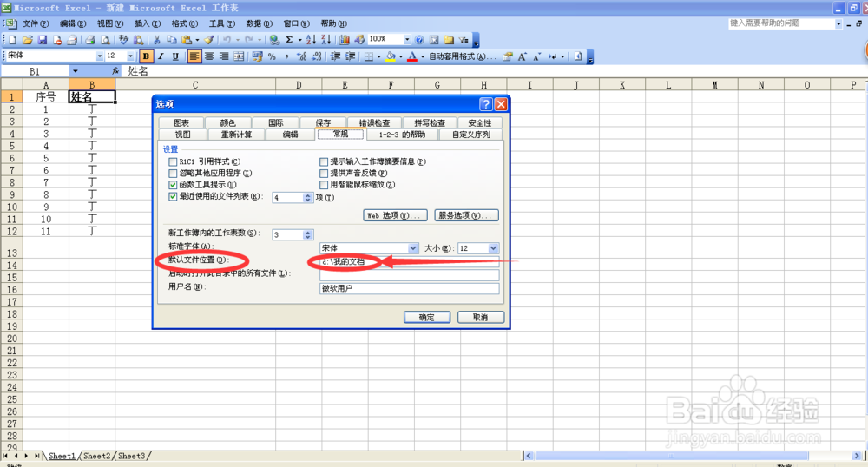
Task: Open the 100% zoom dropdown
Action: (407, 40)
